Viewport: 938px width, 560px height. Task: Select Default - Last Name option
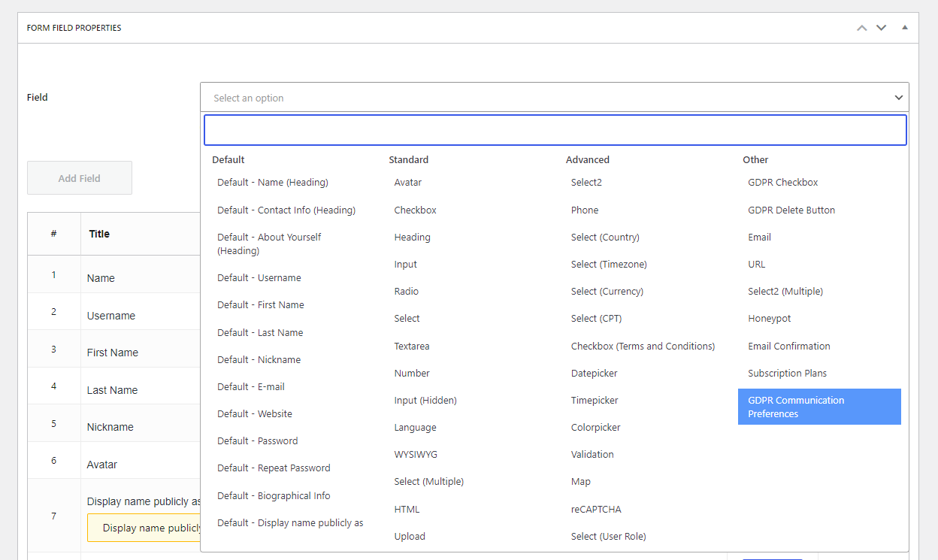click(260, 333)
